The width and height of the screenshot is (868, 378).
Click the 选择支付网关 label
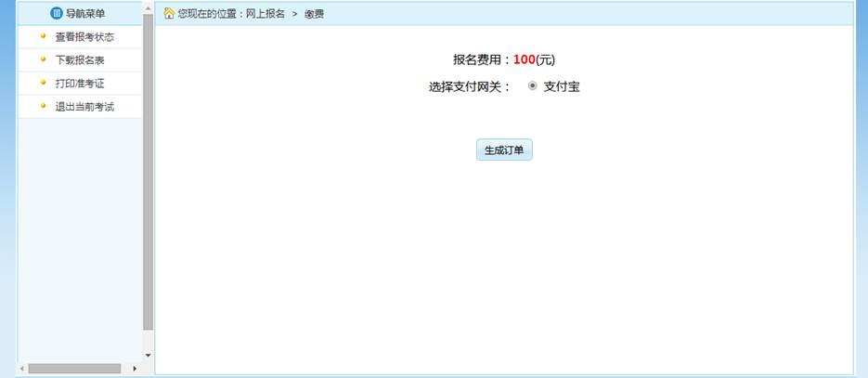pos(470,87)
